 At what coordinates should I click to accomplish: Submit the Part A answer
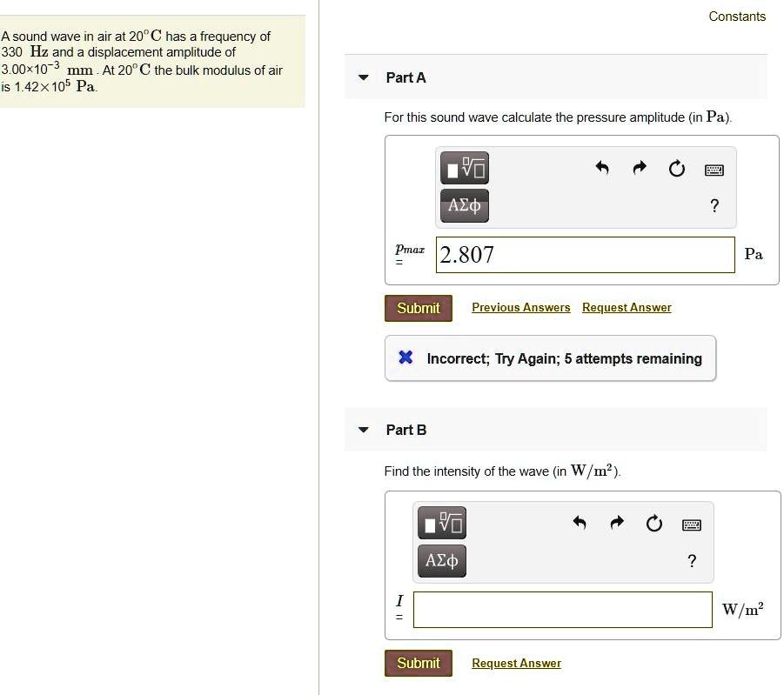pos(418,308)
